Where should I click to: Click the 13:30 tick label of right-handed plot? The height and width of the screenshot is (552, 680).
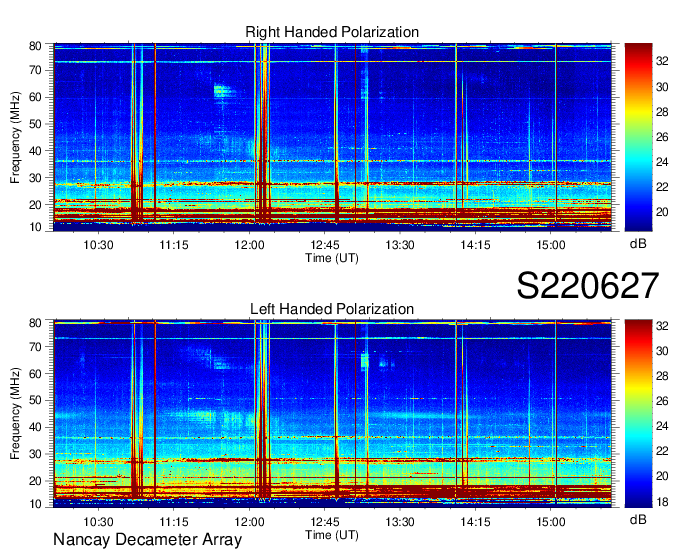[x=400, y=245]
